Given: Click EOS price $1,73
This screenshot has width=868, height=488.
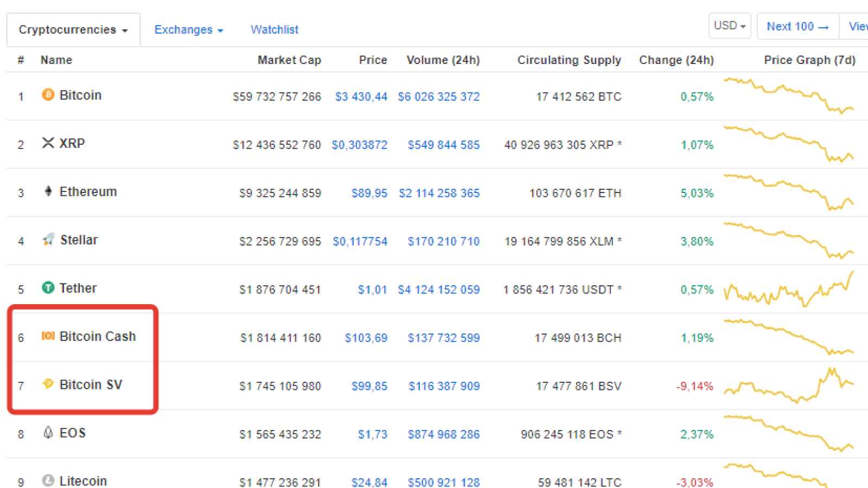Looking at the screenshot, I should coord(373,435).
